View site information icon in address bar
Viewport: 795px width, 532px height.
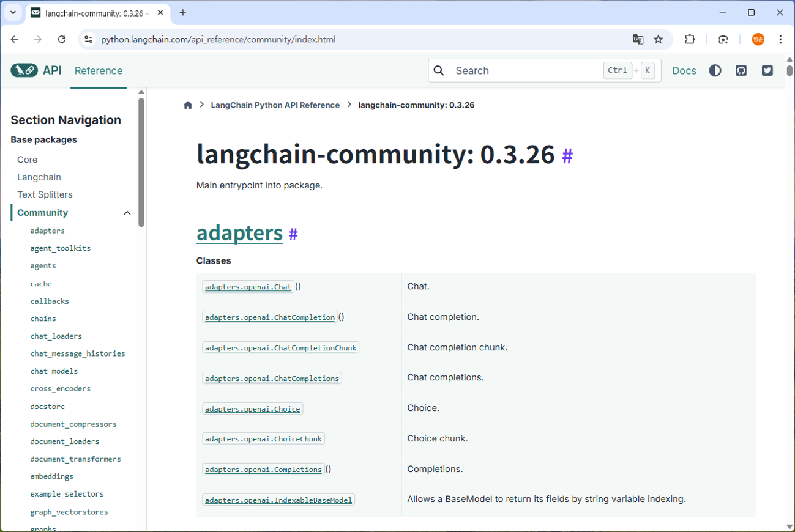(x=89, y=39)
